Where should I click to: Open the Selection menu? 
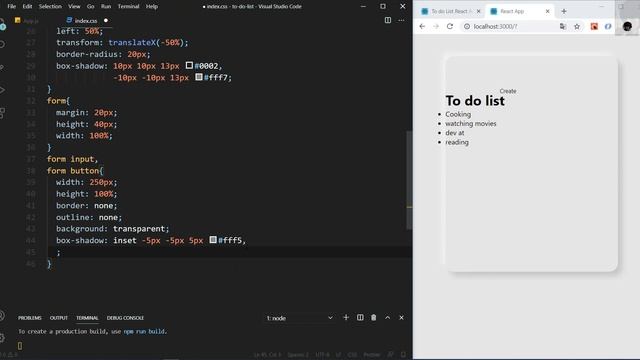point(50,7)
